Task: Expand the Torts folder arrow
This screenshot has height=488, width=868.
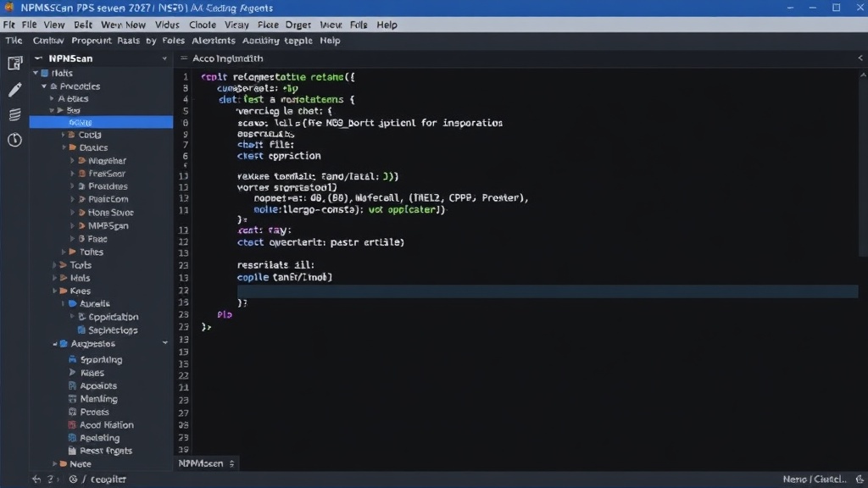Action: pos(55,265)
